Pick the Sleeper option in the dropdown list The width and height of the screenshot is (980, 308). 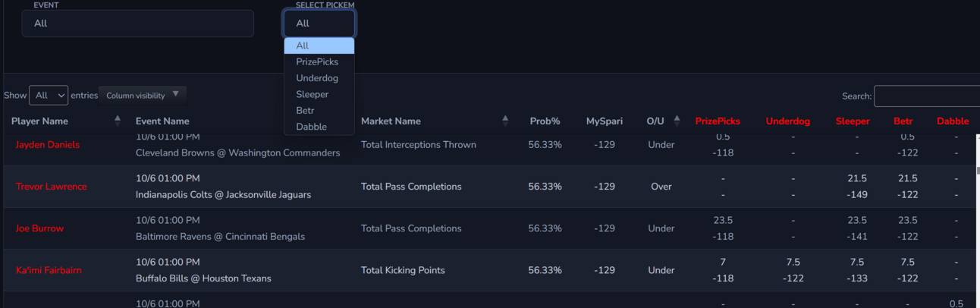click(x=313, y=95)
